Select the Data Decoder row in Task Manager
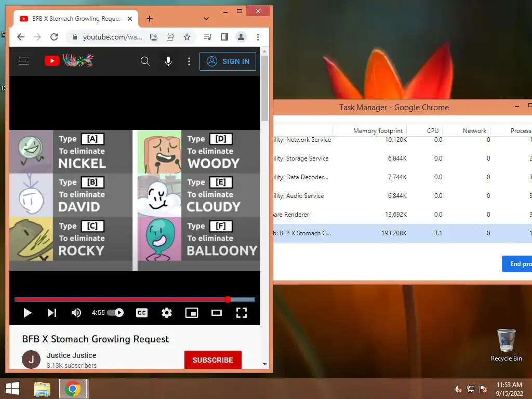The height and width of the screenshot is (399, 532). [403, 177]
